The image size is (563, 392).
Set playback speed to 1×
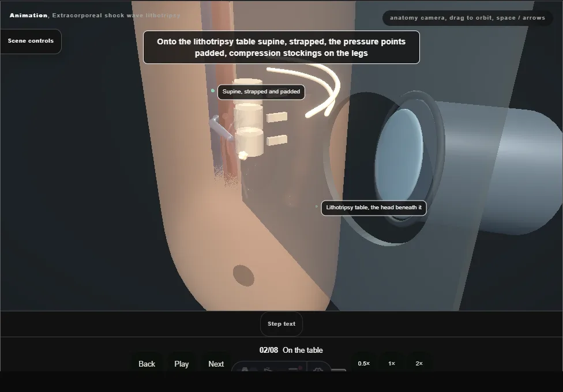pyautogui.click(x=391, y=364)
